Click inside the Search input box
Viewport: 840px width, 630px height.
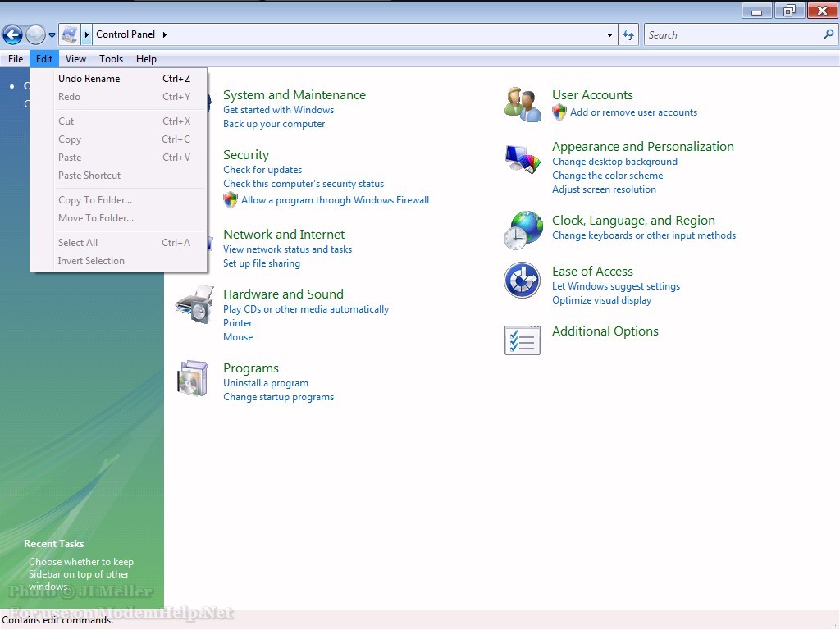pos(733,35)
